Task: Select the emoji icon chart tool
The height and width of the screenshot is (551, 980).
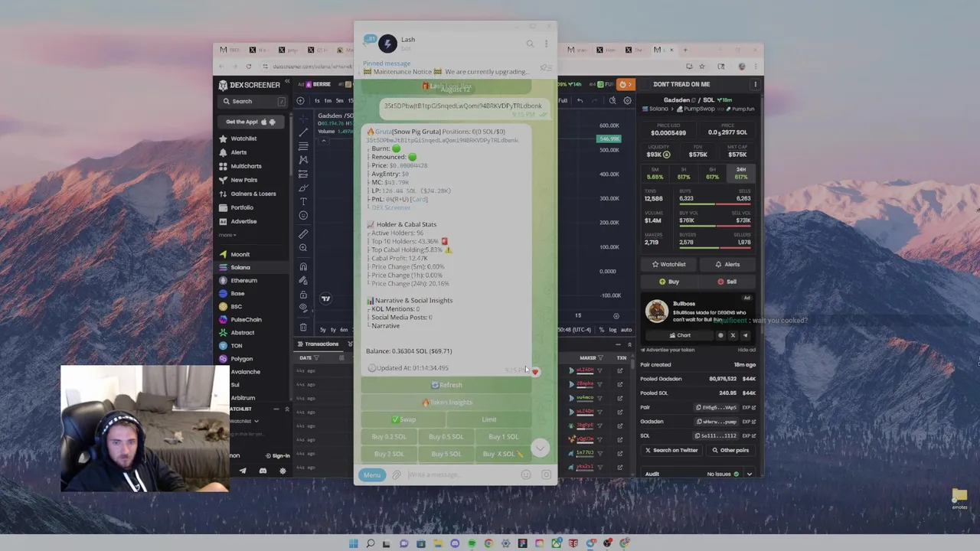Action: (303, 216)
